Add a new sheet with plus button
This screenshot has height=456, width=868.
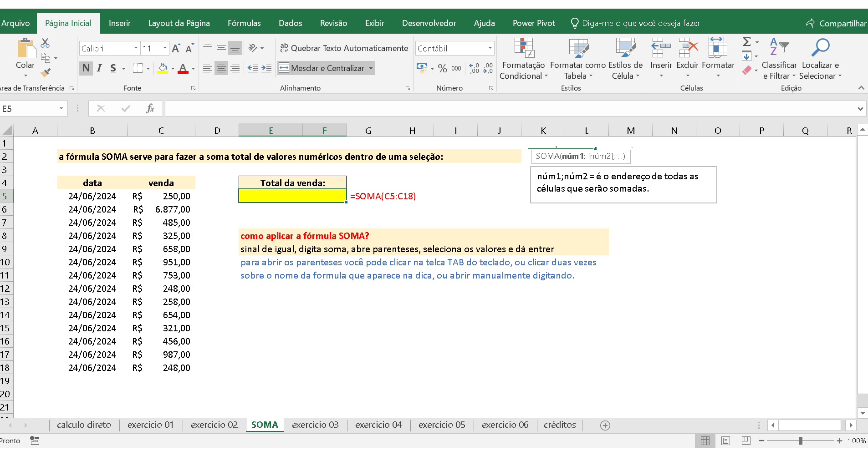pos(605,425)
